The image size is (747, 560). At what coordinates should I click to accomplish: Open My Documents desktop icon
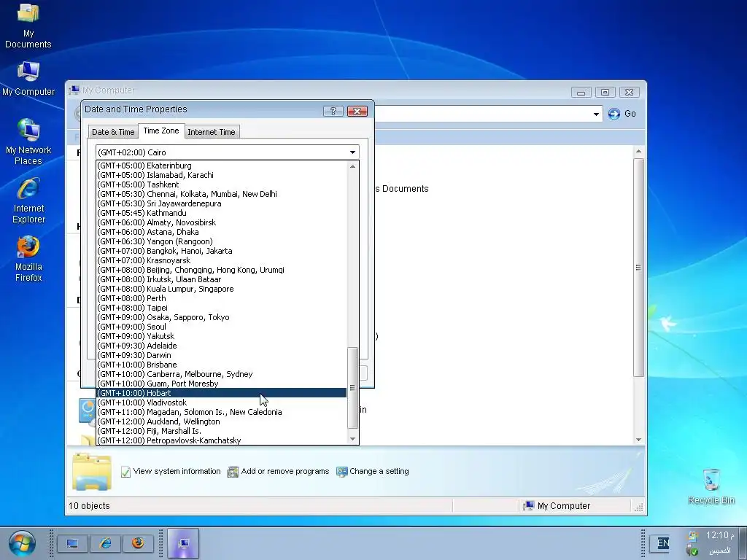click(x=28, y=26)
